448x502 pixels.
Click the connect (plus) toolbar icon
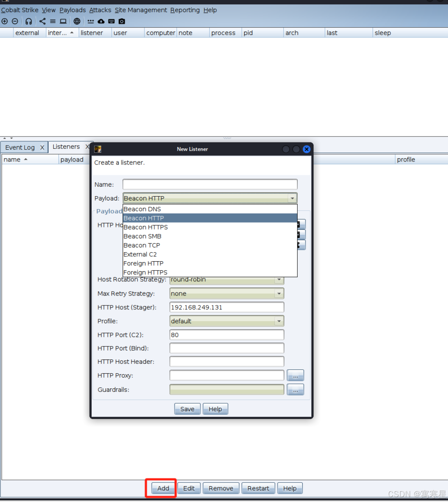tap(4, 21)
